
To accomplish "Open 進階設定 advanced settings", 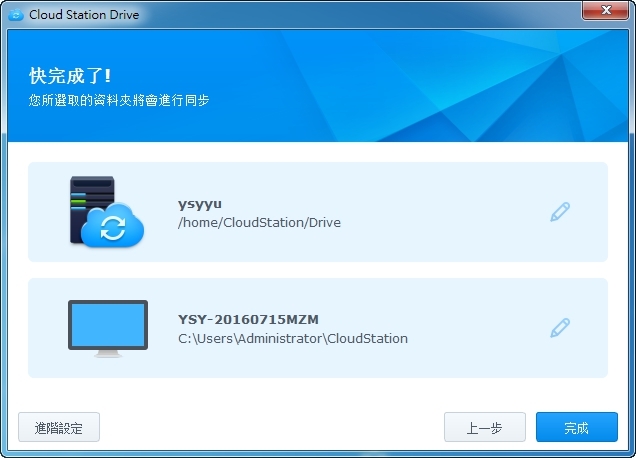I will click(x=59, y=427).
